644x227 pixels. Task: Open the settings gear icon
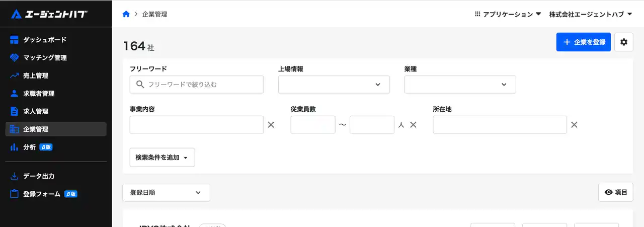click(624, 42)
